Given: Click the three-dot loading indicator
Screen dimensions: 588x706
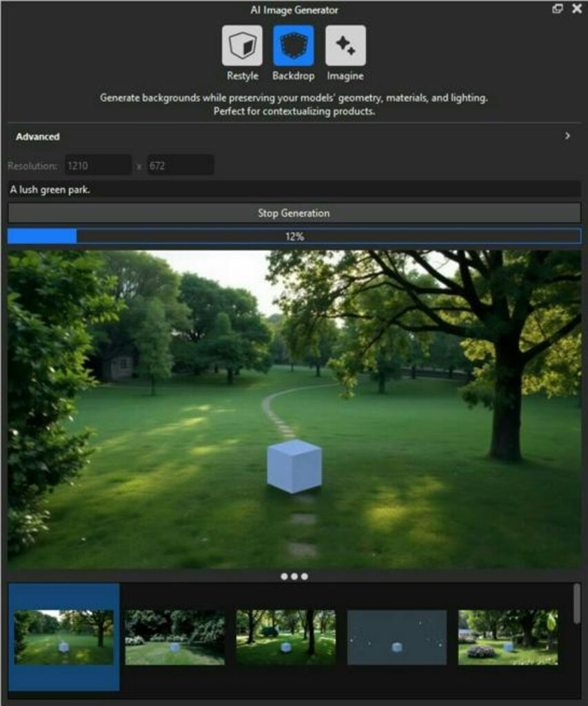Looking at the screenshot, I should coord(294,576).
